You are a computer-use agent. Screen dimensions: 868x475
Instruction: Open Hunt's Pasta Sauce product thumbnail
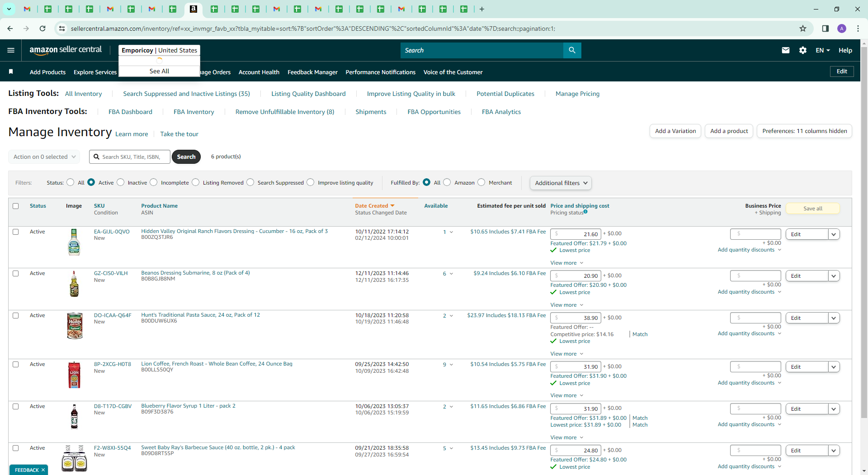(x=75, y=326)
